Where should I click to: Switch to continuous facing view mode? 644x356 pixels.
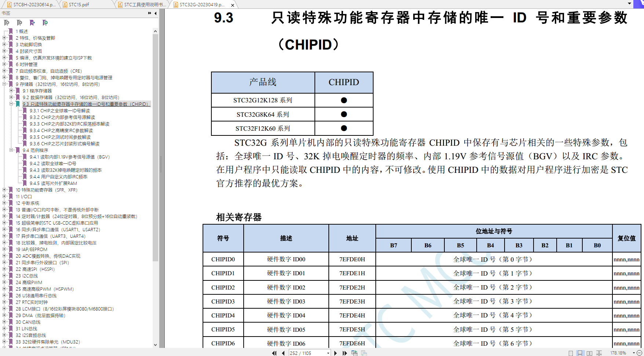click(599, 353)
